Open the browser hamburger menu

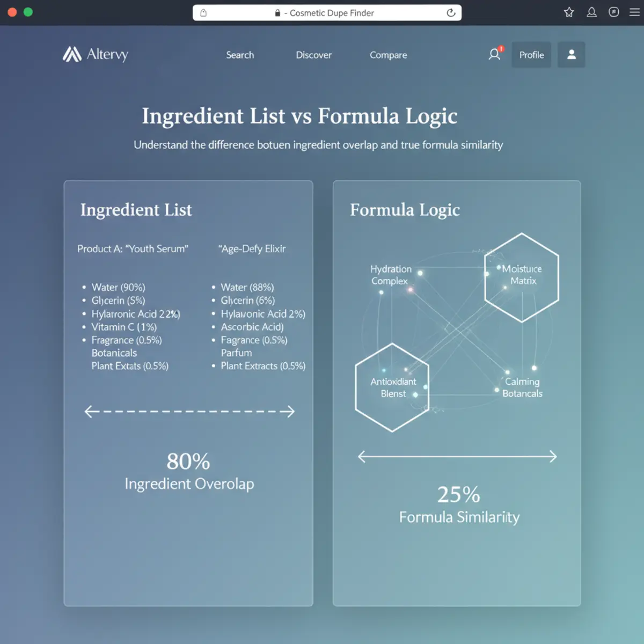pos(634,12)
